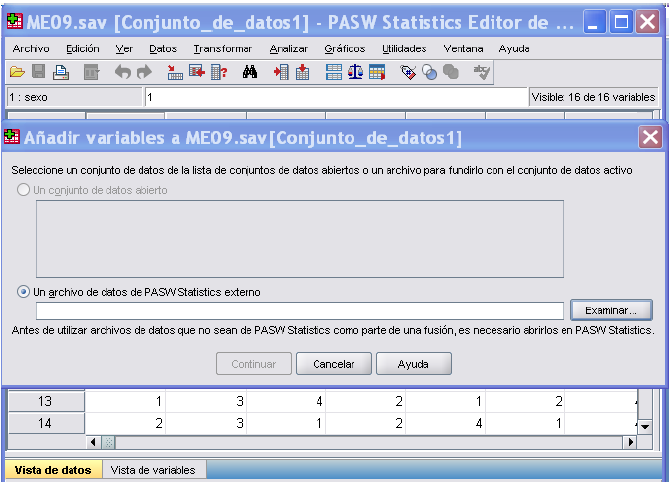669x485 pixels.
Task: Click the Spell check icon
Action: click(481, 72)
